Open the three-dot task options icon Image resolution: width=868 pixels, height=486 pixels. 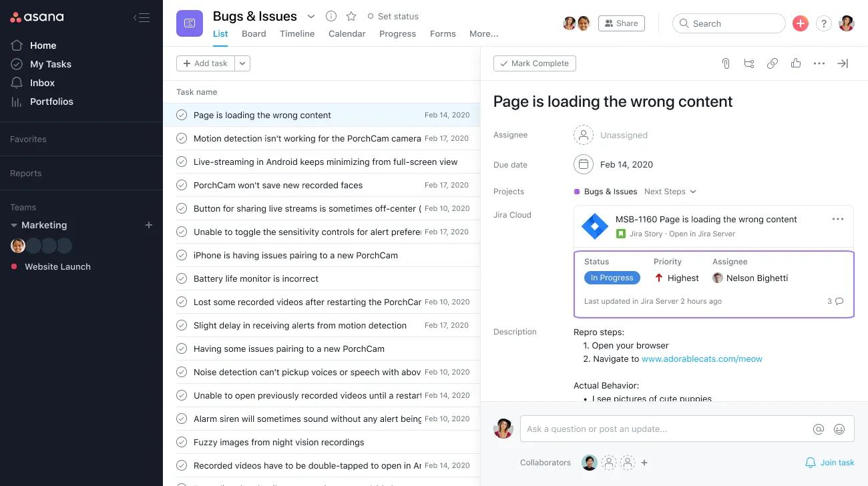tap(819, 63)
